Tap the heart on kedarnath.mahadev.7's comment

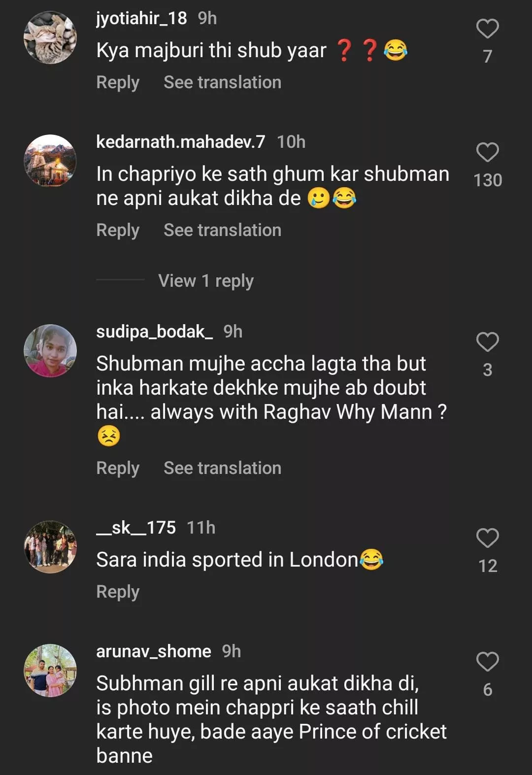click(487, 152)
